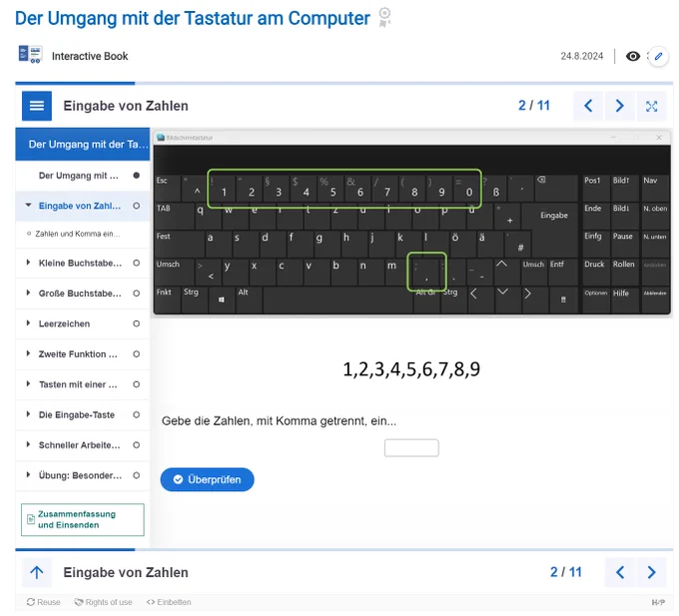Enter fullscreen mode with expand icon
This screenshot has height=616, width=679.
(651, 106)
